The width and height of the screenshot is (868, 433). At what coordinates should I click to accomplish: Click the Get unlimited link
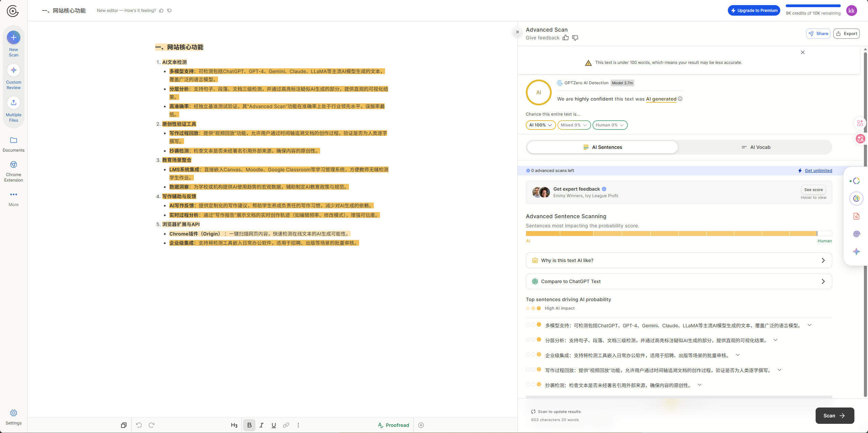point(818,171)
